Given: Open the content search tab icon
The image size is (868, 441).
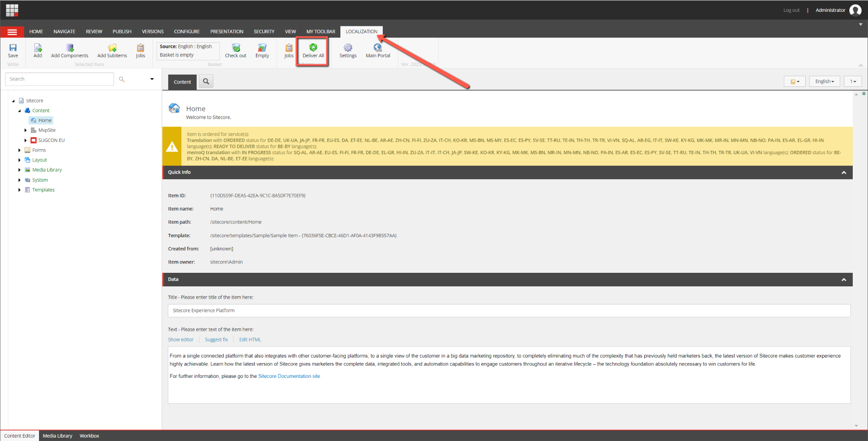Looking at the screenshot, I should point(206,81).
